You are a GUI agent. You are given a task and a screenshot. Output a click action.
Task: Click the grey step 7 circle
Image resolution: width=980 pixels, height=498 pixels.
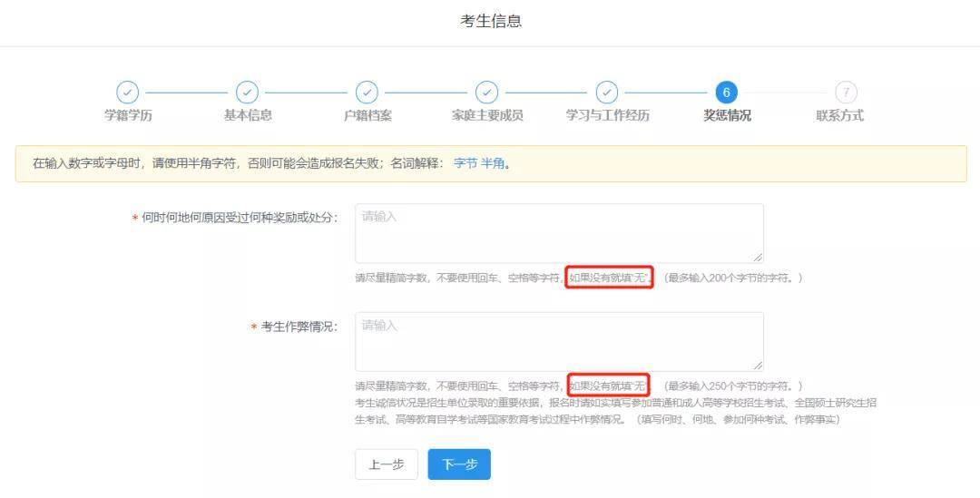pos(846,93)
